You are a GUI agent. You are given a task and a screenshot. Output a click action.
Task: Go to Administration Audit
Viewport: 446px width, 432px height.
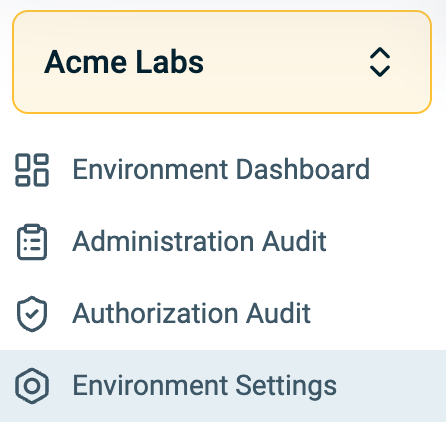coord(223,242)
